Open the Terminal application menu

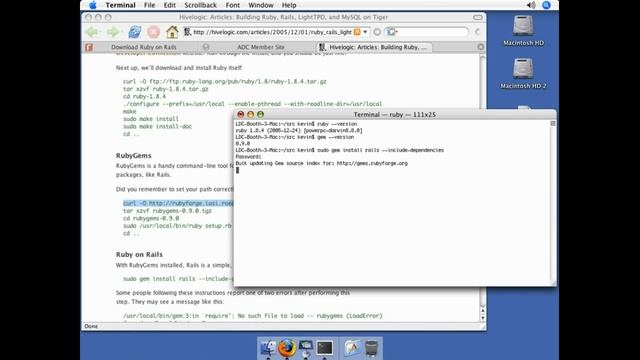(x=120, y=5)
